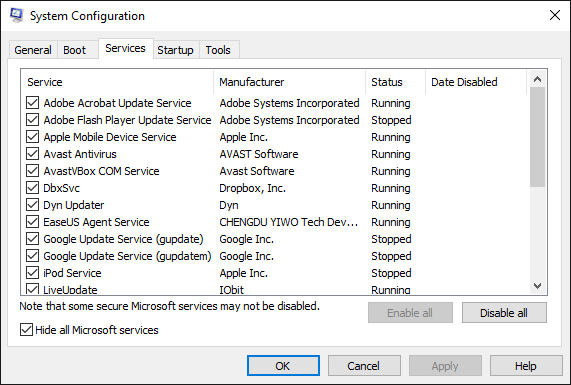
Task: Click the IObit manufacturer cell
Action: [x=231, y=290]
